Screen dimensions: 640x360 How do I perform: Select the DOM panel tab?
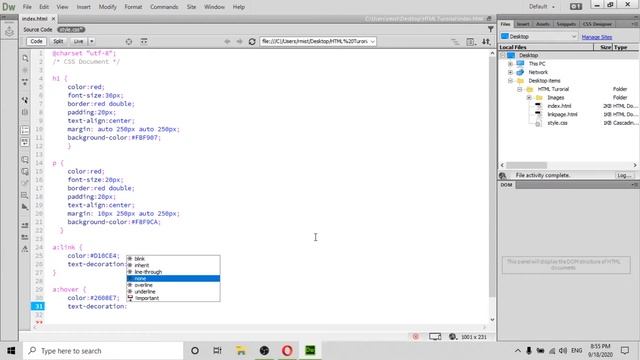506,185
